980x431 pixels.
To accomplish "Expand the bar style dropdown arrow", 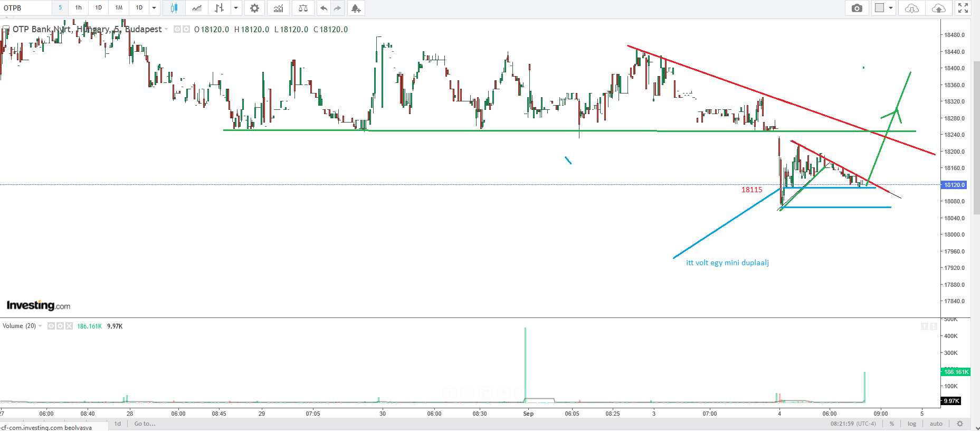I will click(236, 8).
